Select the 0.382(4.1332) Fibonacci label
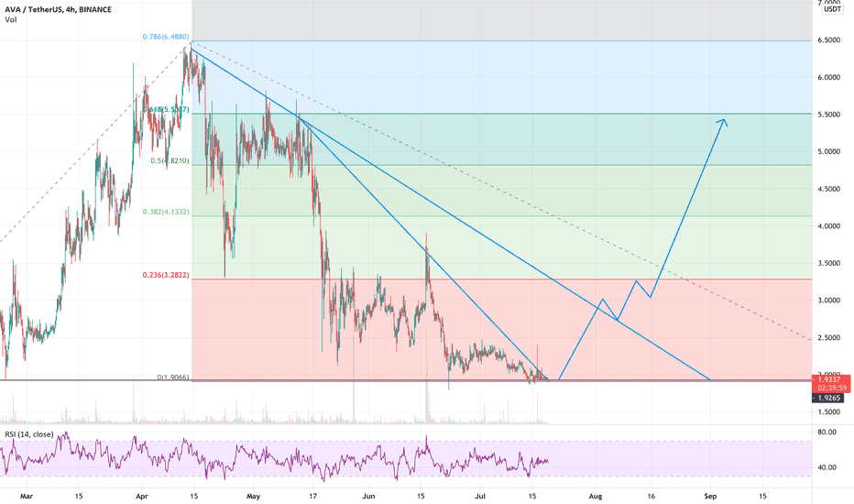The height and width of the screenshot is (504, 854). coord(166,212)
